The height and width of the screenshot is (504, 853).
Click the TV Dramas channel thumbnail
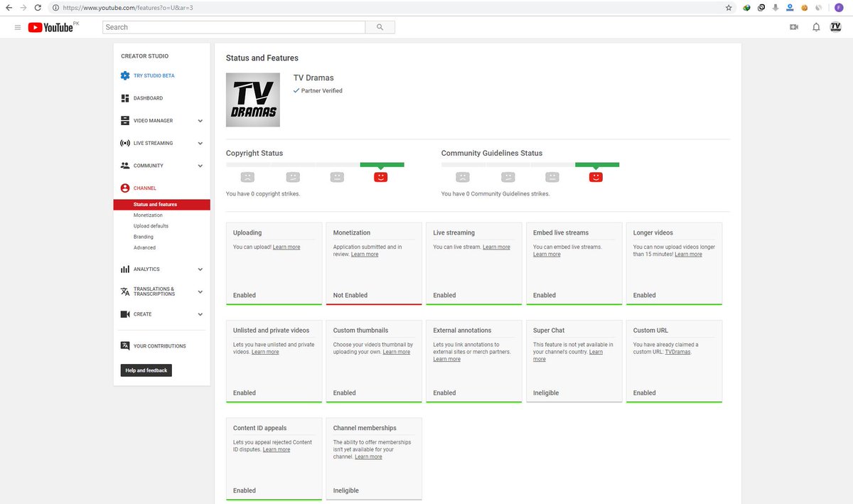(253, 100)
